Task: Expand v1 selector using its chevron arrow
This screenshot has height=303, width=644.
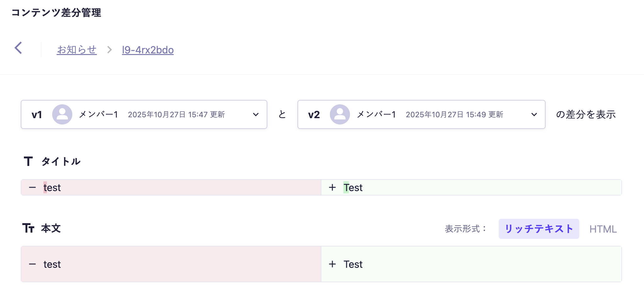Action: (x=256, y=115)
